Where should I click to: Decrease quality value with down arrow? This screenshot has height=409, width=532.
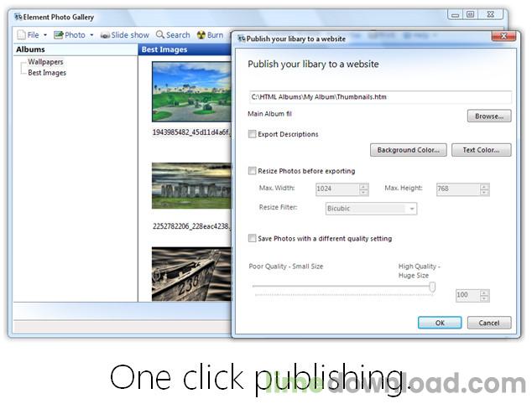(x=484, y=298)
